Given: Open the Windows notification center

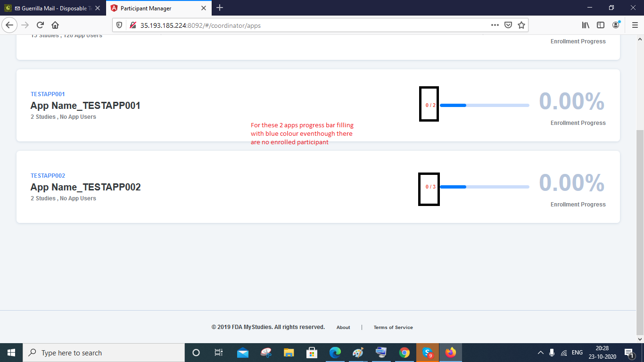Looking at the screenshot, I should point(629,353).
